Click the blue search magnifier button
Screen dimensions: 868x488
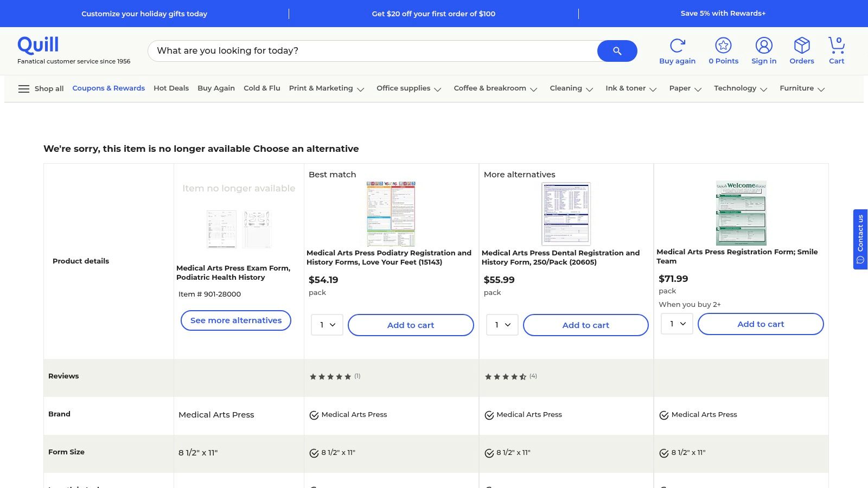tap(617, 51)
